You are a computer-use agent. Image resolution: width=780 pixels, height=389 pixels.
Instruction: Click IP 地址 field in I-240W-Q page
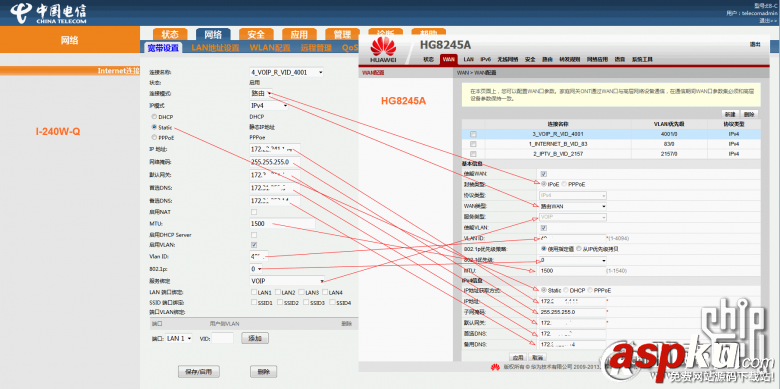point(275,149)
